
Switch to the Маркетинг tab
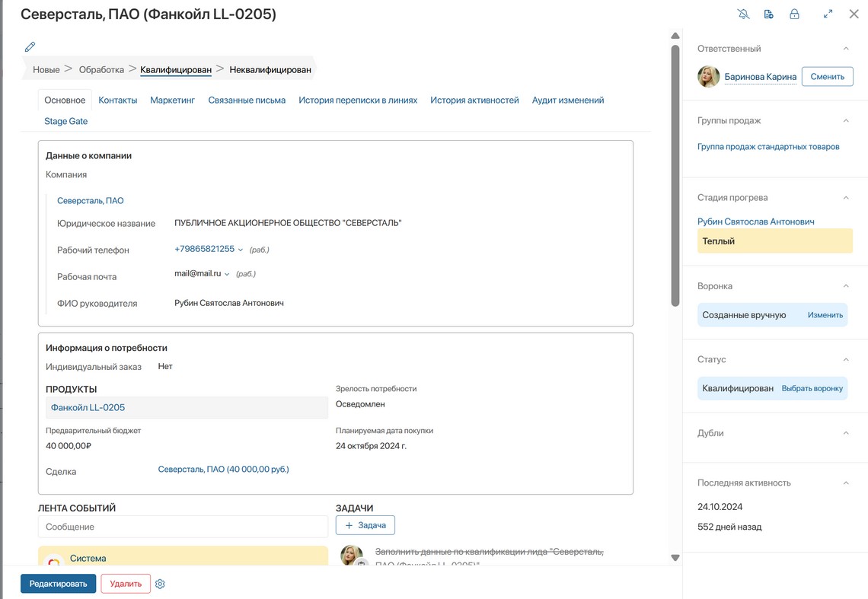pyautogui.click(x=173, y=100)
